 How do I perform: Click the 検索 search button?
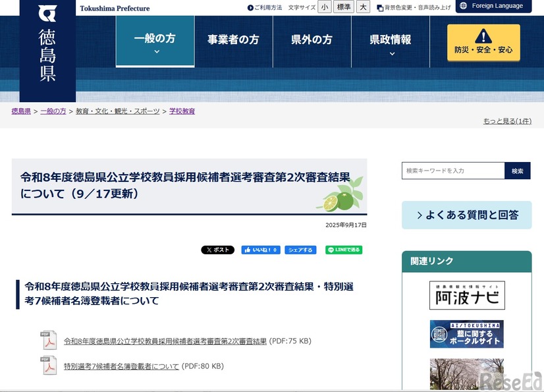coord(517,171)
